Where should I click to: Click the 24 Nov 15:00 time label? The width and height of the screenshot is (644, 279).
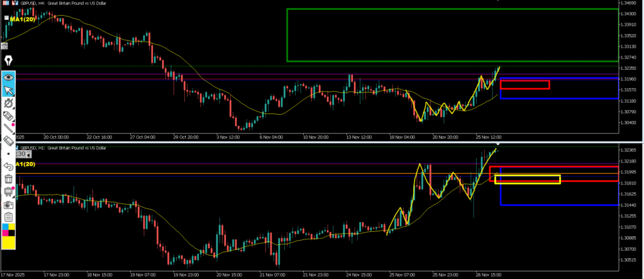click(x=360, y=275)
